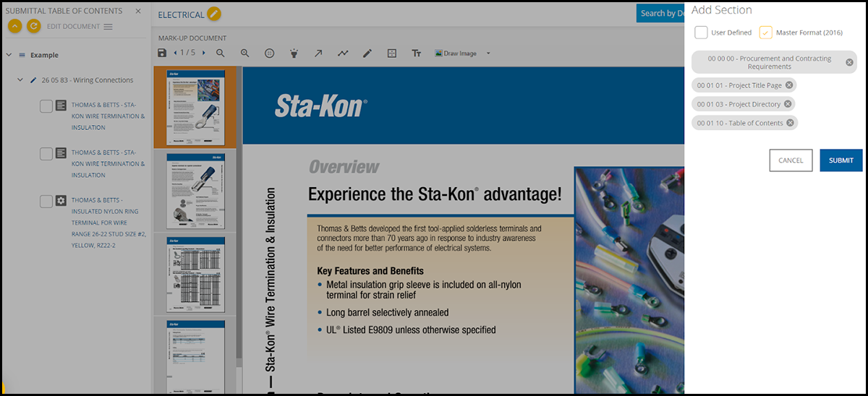The image size is (868, 396).
Task: Check the Insulated Nylon Ring Terminal checkbox
Action: 46,202
